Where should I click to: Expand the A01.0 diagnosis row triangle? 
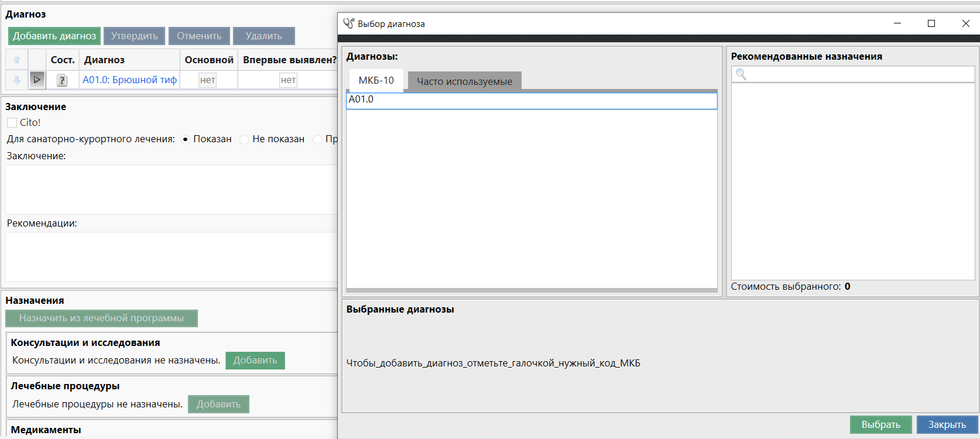pos(37,80)
